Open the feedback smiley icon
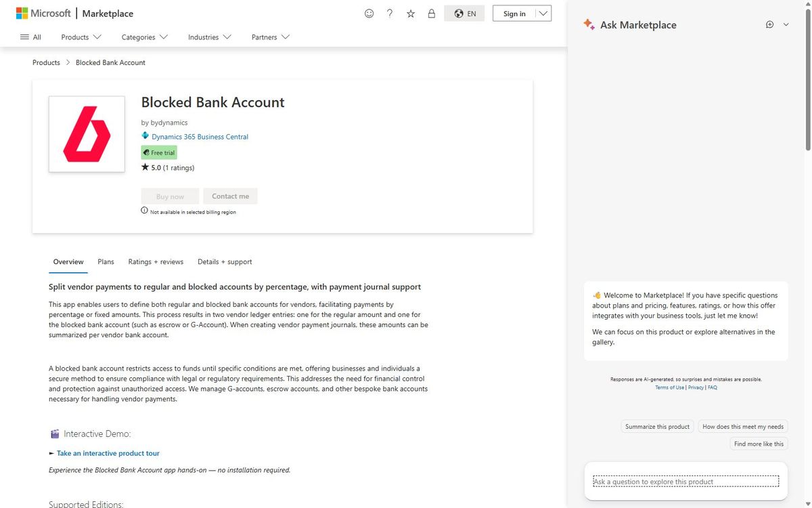 pos(369,14)
